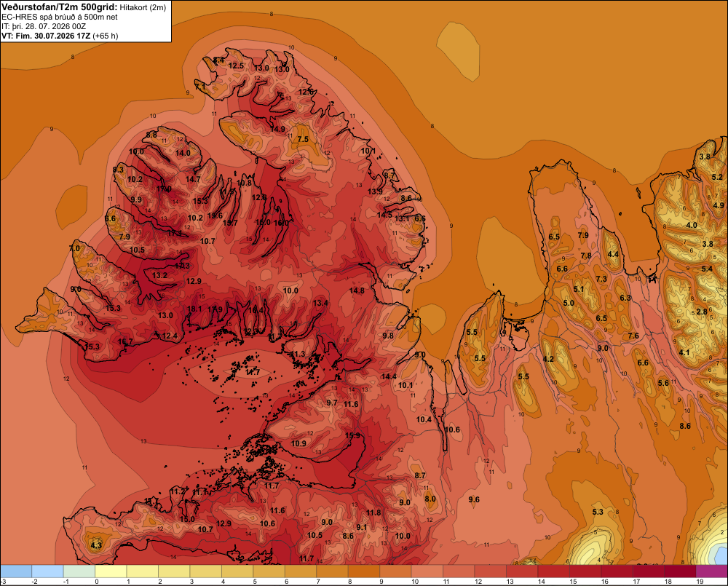Screen dimensions: 728x586
Task: Select the 11.8 temperature label
Action: pyautogui.click(x=373, y=512)
